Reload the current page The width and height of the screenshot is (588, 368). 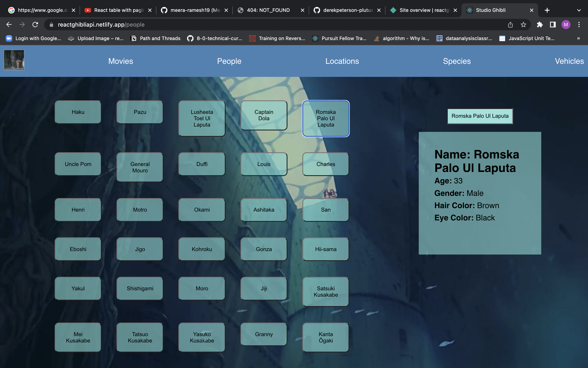[x=35, y=25]
